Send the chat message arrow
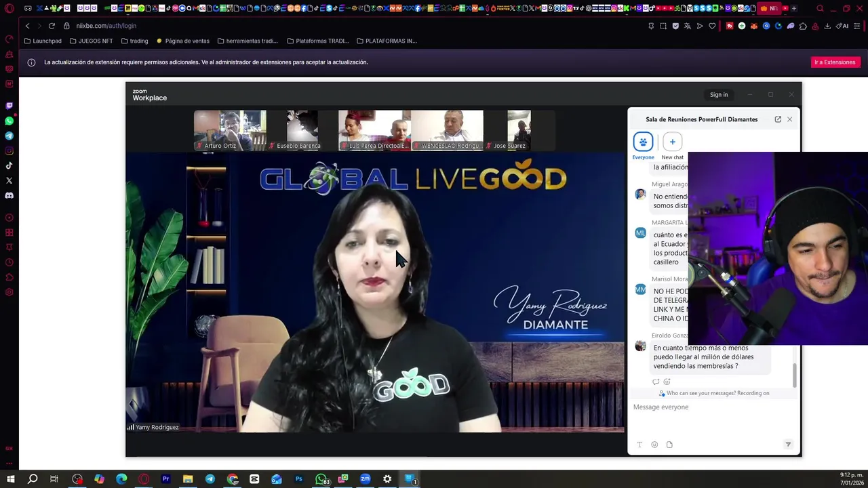Screen dimensions: 868x488 pos(788,445)
